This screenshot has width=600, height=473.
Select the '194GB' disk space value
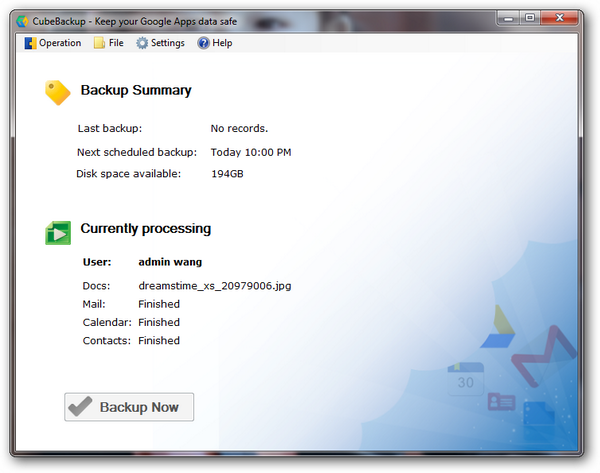[227, 174]
